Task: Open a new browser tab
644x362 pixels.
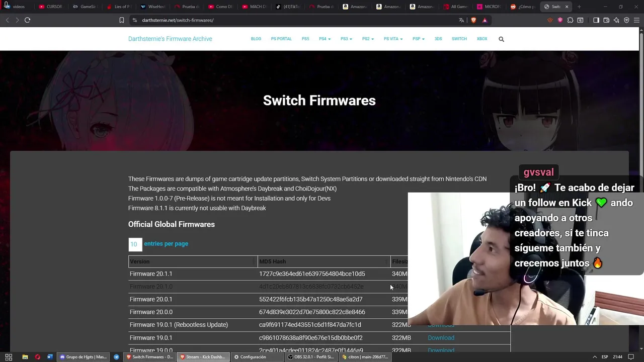Action: pyautogui.click(x=579, y=7)
